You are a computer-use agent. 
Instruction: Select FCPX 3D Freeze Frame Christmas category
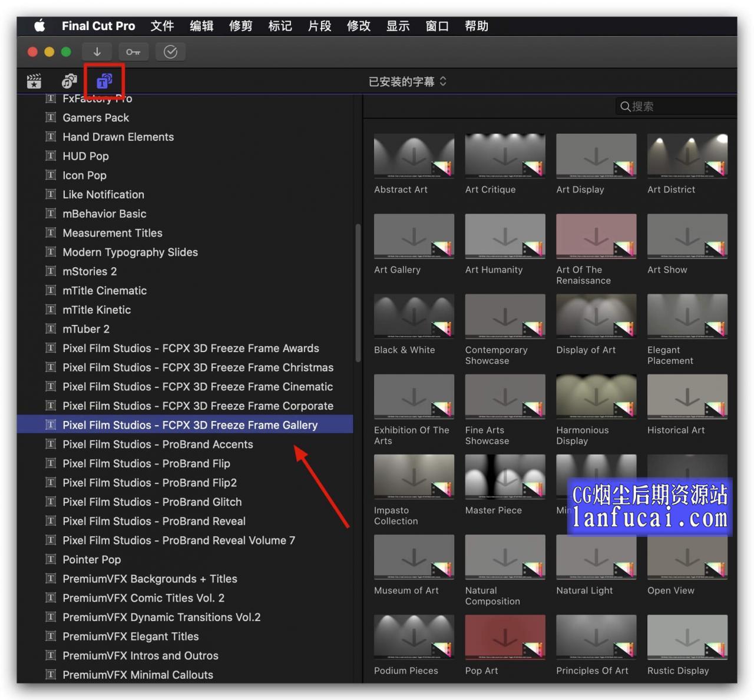click(185, 367)
